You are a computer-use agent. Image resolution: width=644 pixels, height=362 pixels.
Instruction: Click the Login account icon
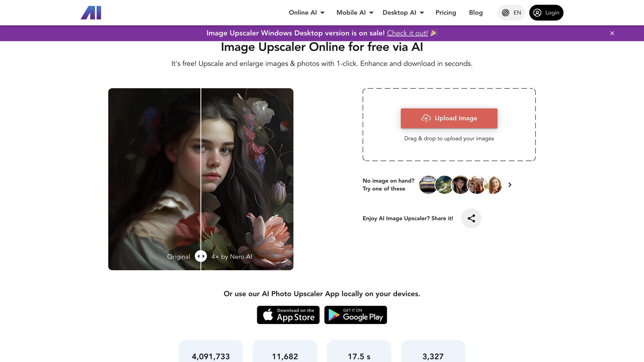point(537,12)
